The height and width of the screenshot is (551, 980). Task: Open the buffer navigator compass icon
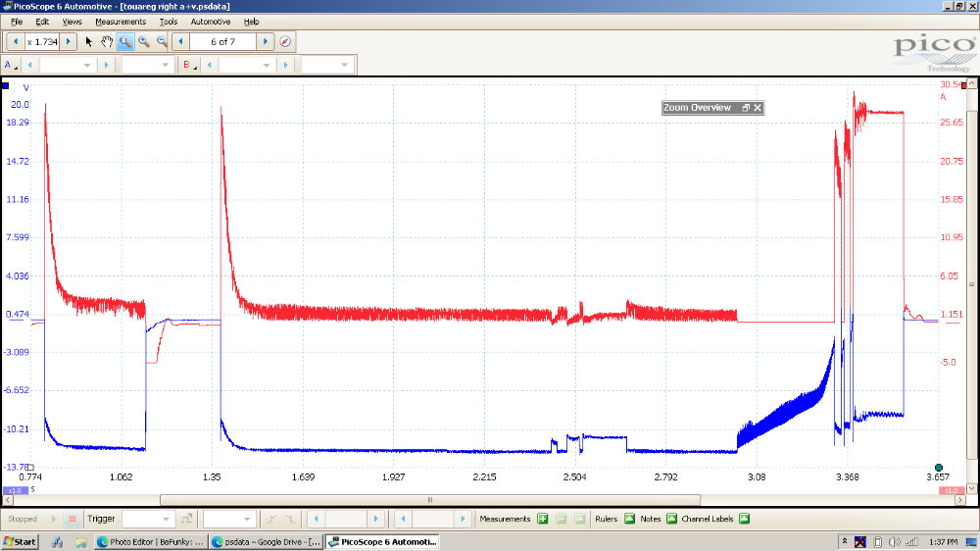[285, 42]
